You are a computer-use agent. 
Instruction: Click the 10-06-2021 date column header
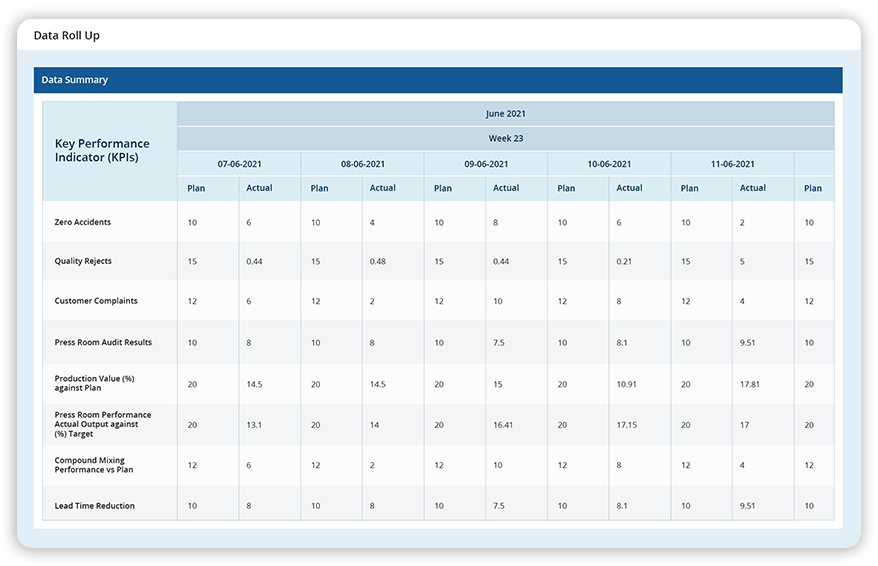coord(609,164)
